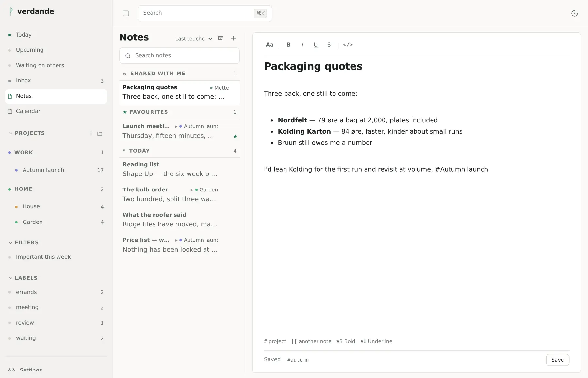The width and height of the screenshot is (588, 378).
Task: Click the Save button
Action: point(557,360)
